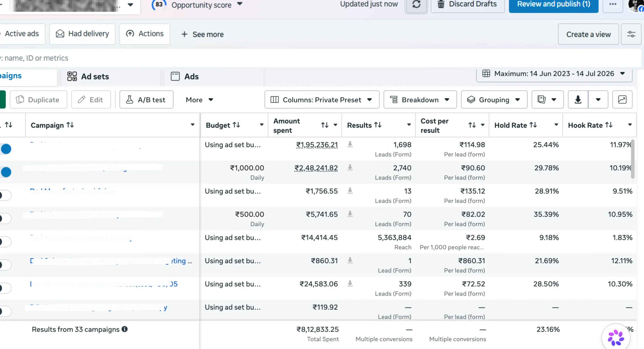Click the info icon beside Results from 33 campaigns
The height and width of the screenshot is (349, 644).
tap(125, 329)
